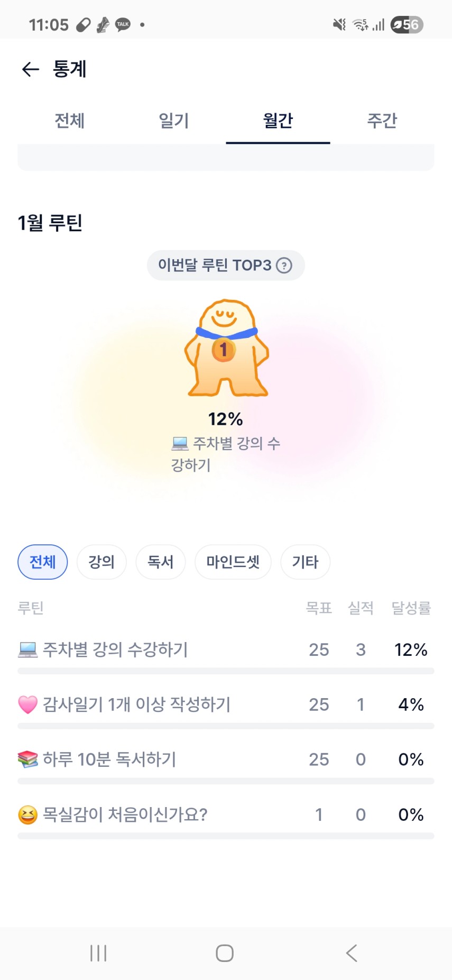Open the 주간 weekly tab
This screenshot has height=980, width=452.
(x=382, y=121)
